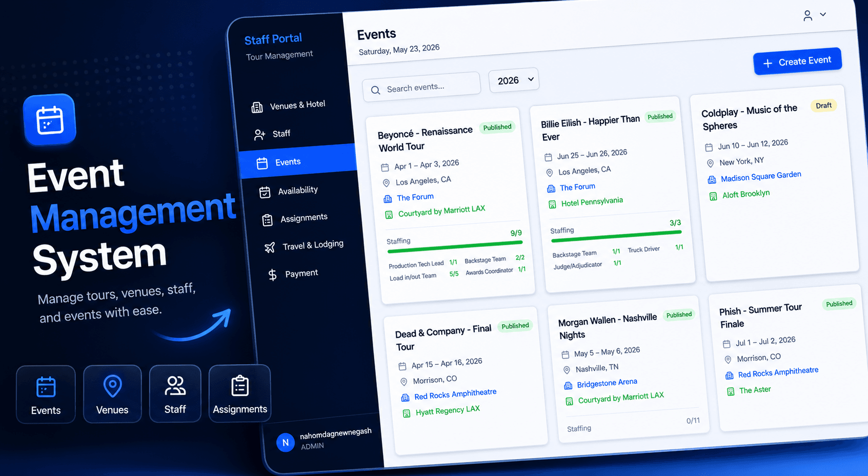
Task: Open the user account menu icon
Action: coord(808,16)
